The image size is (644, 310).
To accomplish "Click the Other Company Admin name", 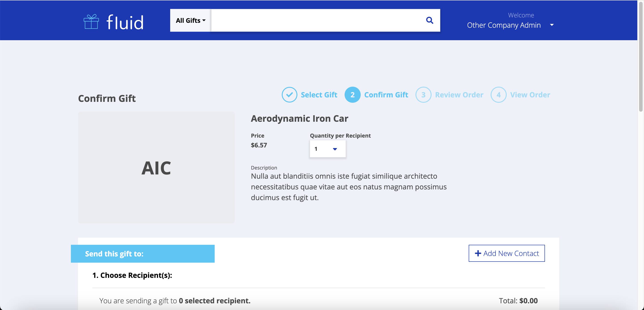I will pos(504,25).
